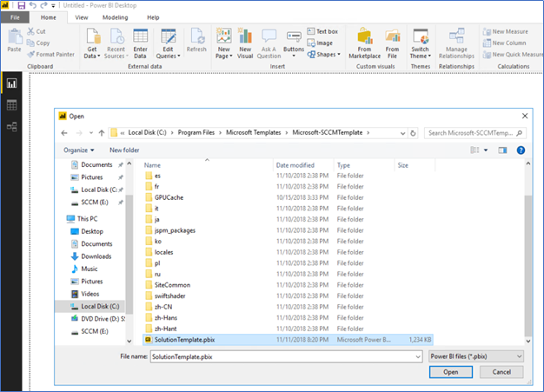Click the Format Painter tool

50,55
